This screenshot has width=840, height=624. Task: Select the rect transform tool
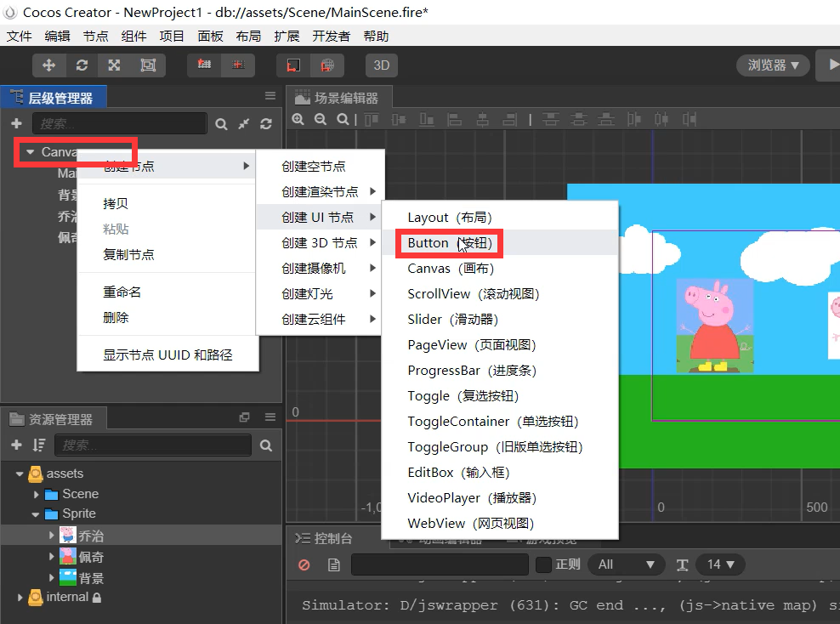point(147,65)
